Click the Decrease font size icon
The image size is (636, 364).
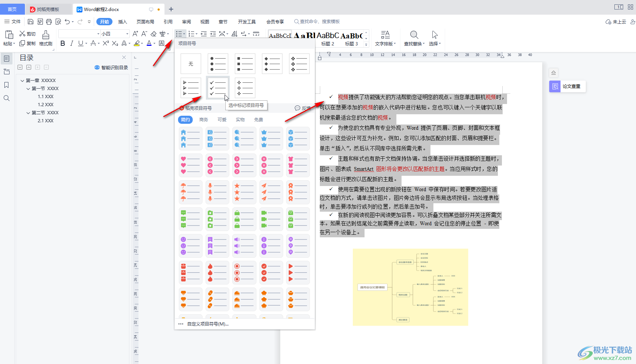click(x=144, y=34)
